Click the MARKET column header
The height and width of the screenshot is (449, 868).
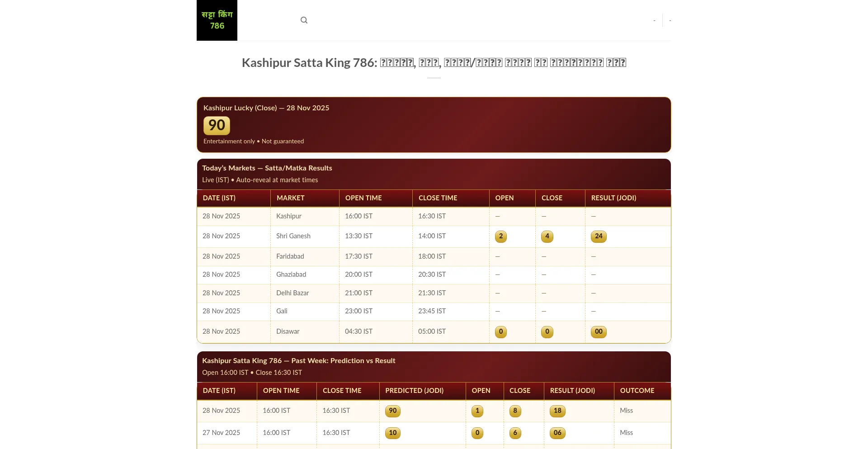290,198
